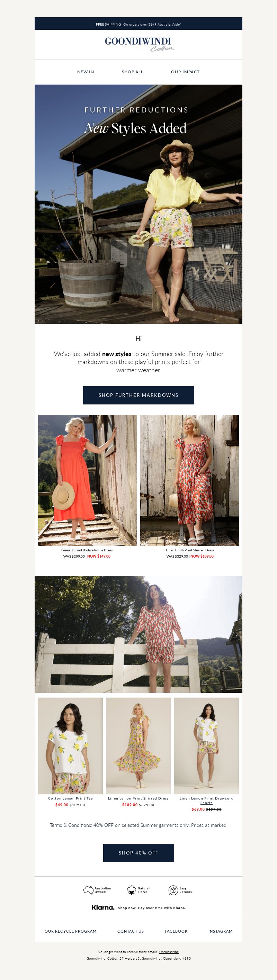Open Linen Lemon Print Shirred Dress link

point(138,798)
